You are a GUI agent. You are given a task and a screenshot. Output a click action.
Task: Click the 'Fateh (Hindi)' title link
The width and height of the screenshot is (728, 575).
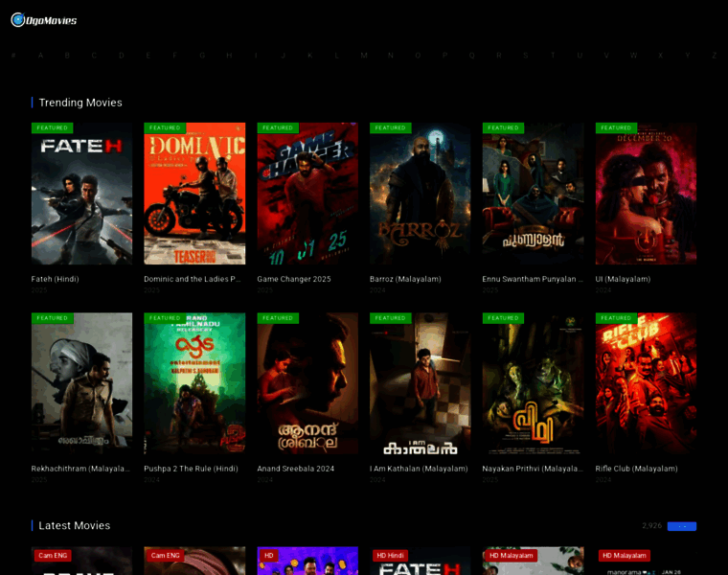55,279
